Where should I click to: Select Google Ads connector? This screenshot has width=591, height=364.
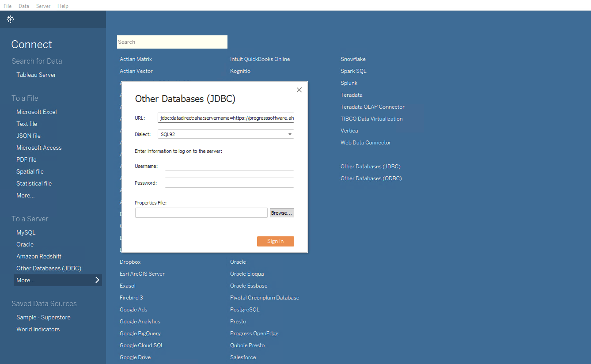pyautogui.click(x=133, y=310)
